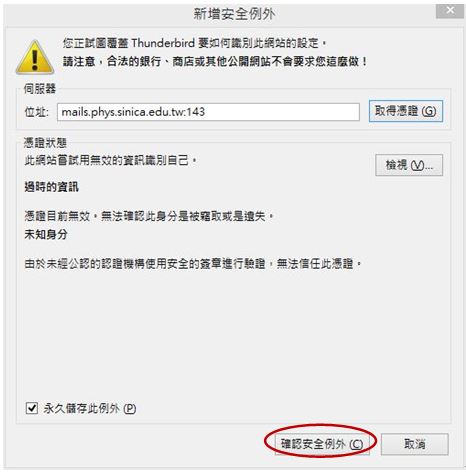Click the bold 請注意 bank warning line

coord(215,61)
